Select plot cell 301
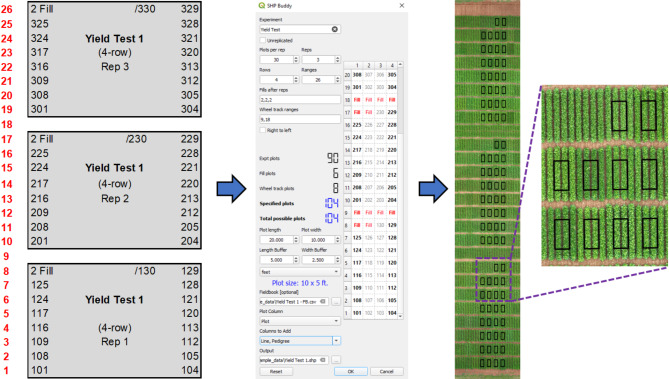This screenshot has height=379, width=669. coord(357,87)
